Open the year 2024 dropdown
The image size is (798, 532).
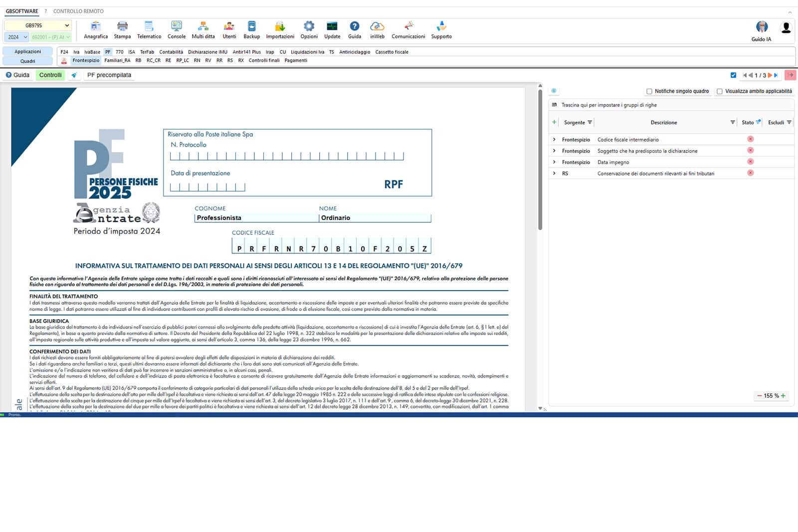point(18,37)
